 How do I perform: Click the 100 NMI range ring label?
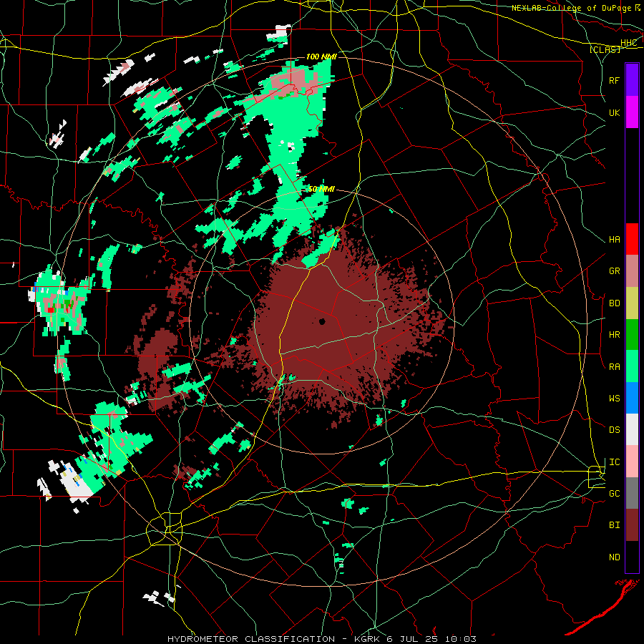(x=321, y=57)
